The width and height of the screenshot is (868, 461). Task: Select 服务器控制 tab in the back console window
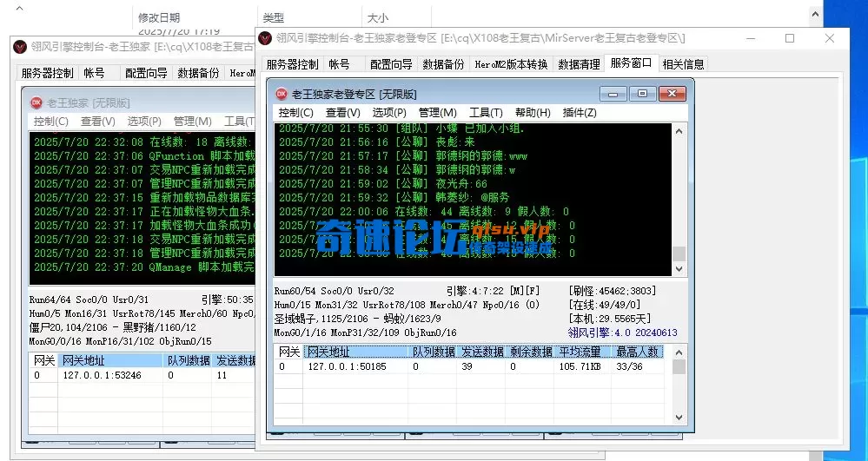tap(47, 73)
